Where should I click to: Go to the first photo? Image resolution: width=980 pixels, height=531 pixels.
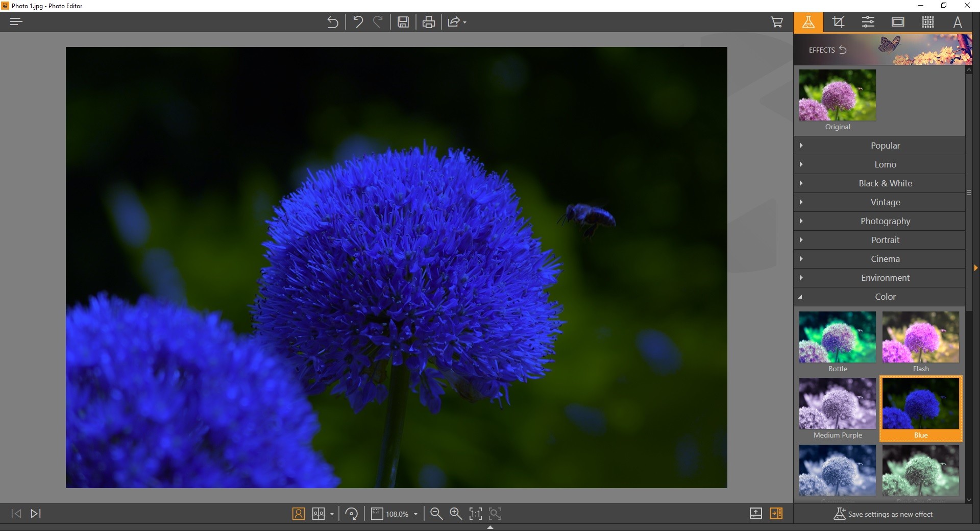pyautogui.click(x=16, y=514)
